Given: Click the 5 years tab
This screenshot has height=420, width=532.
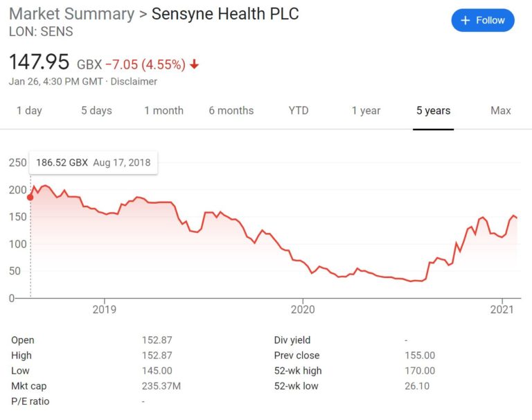Looking at the screenshot, I should [x=433, y=111].
